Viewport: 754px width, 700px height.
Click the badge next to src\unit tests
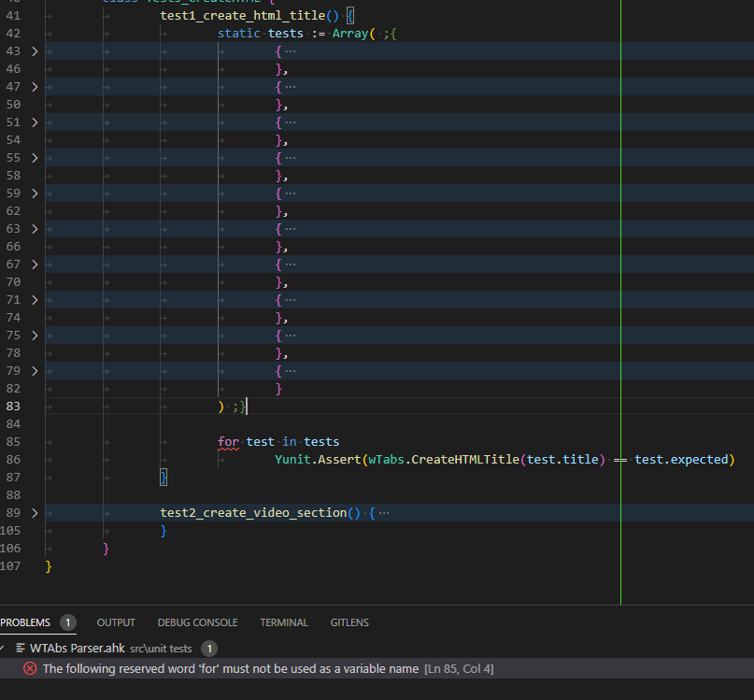click(x=207, y=648)
